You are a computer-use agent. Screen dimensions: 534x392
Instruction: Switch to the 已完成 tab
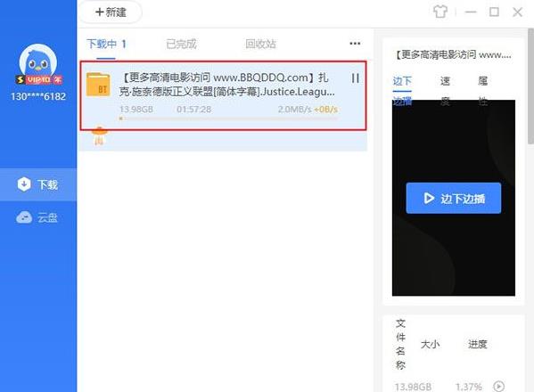tap(181, 44)
